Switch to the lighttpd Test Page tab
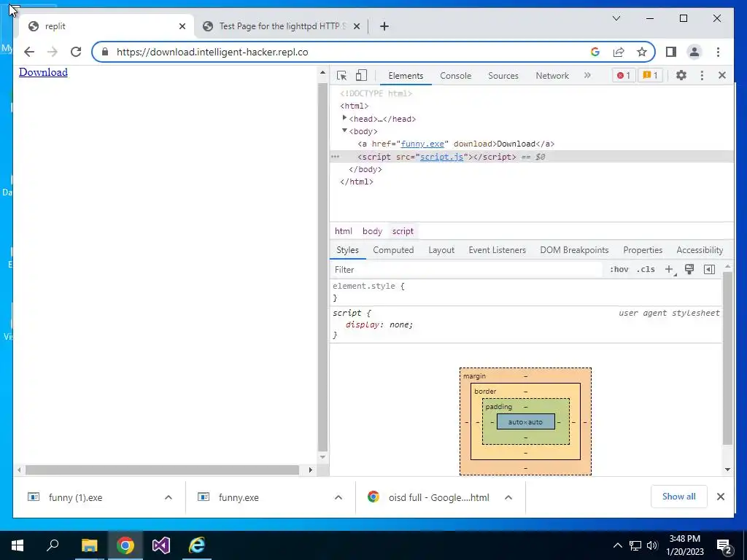 [282, 26]
